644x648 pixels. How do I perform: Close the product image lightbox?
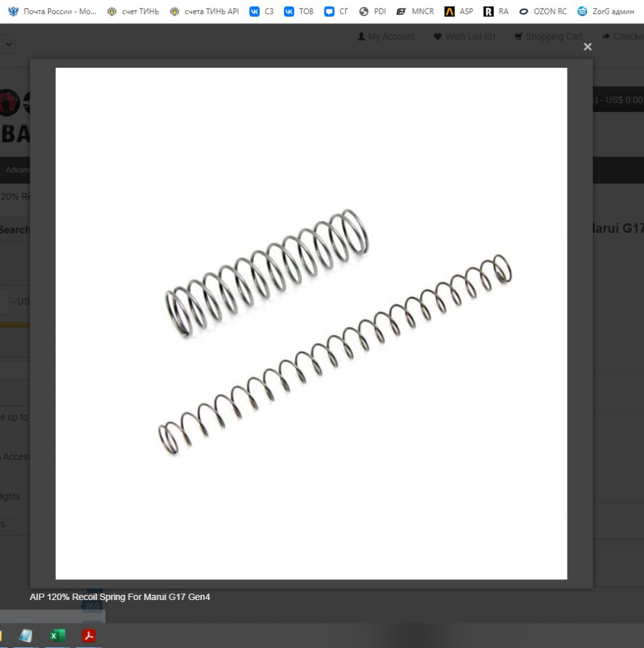[588, 47]
